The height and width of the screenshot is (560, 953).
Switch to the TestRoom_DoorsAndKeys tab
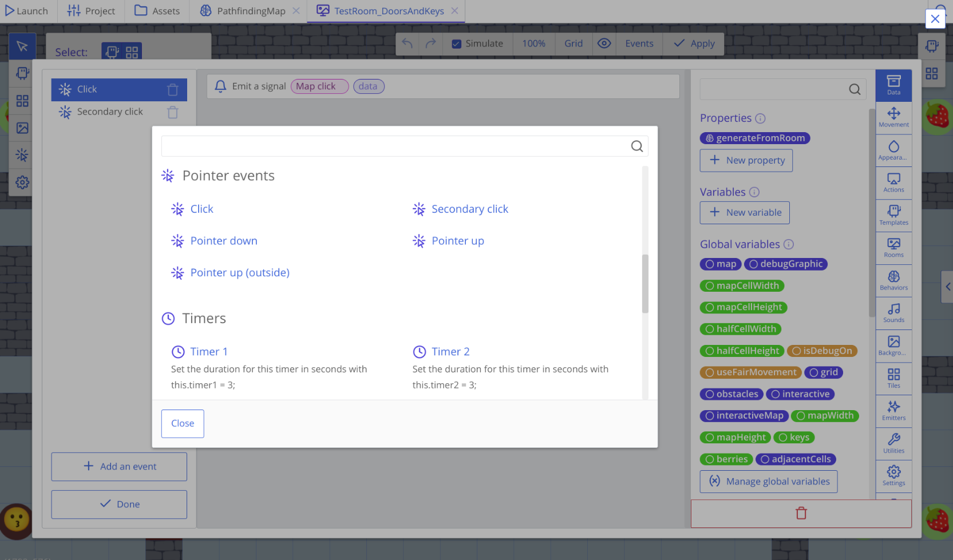tap(389, 11)
